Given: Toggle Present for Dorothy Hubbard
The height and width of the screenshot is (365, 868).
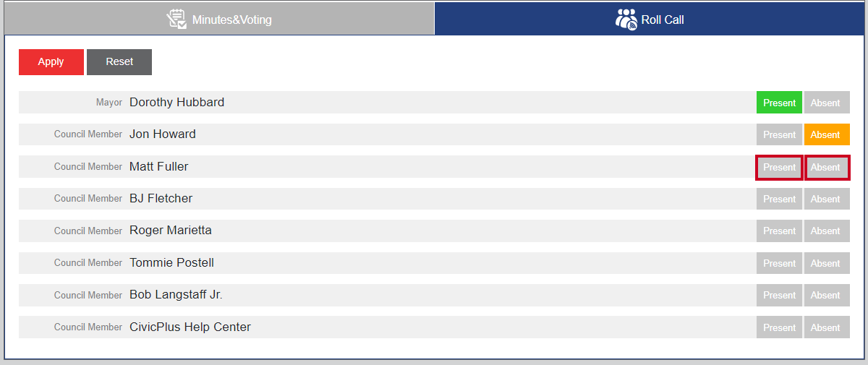Looking at the screenshot, I should [x=779, y=103].
